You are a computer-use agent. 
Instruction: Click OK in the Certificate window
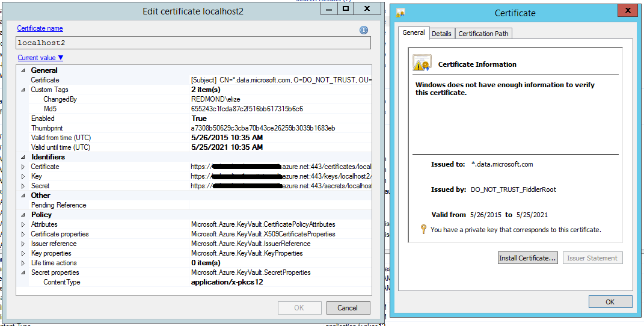click(610, 302)
